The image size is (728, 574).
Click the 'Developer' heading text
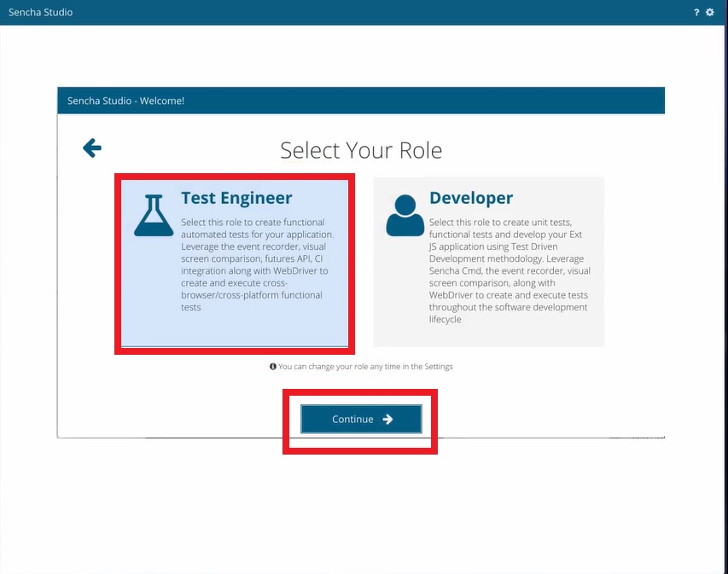pyautogui.click(x=471, y=198)
